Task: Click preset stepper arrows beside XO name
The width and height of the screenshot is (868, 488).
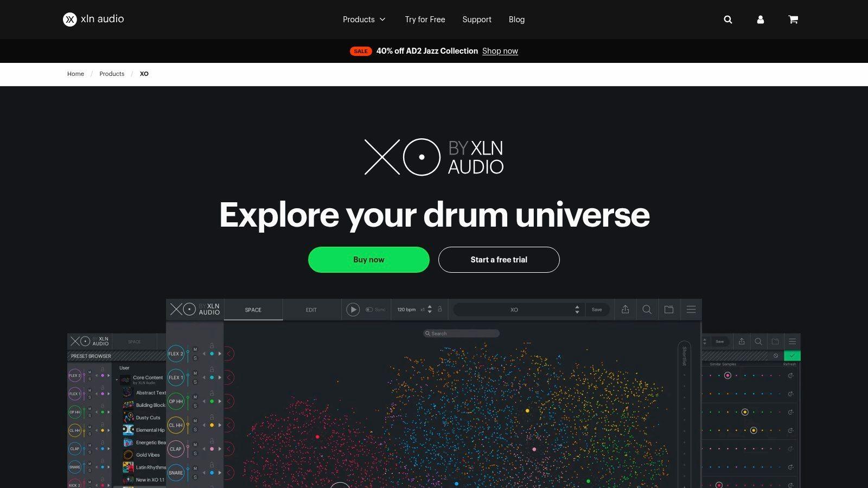Action: pos(577,309)
